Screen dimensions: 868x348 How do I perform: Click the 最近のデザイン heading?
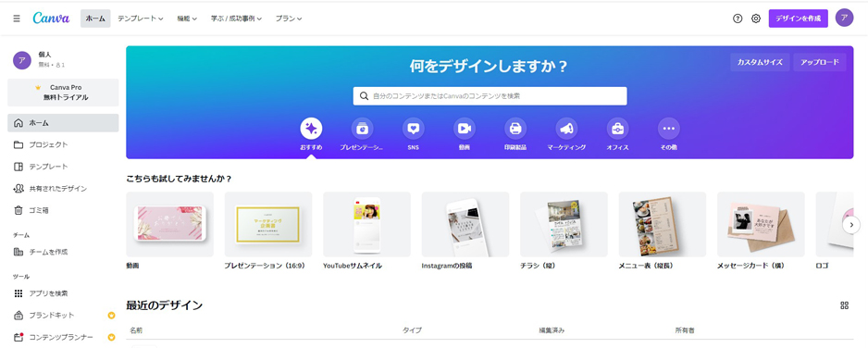pyautogui.click(x=165, y=304)
